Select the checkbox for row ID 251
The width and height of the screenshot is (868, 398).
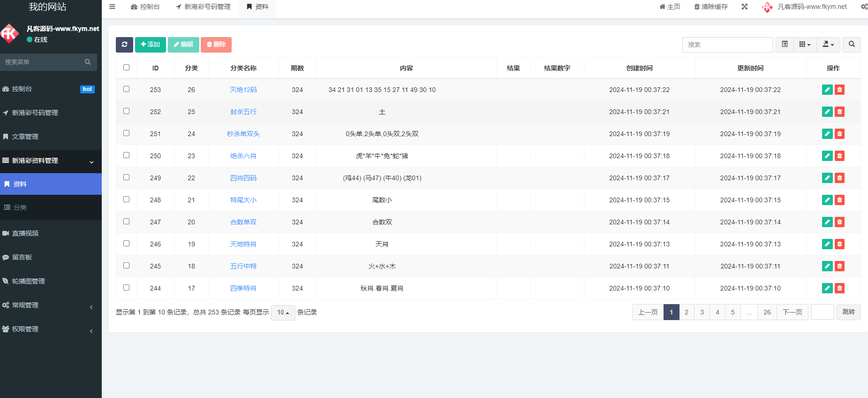coord(126,133)
